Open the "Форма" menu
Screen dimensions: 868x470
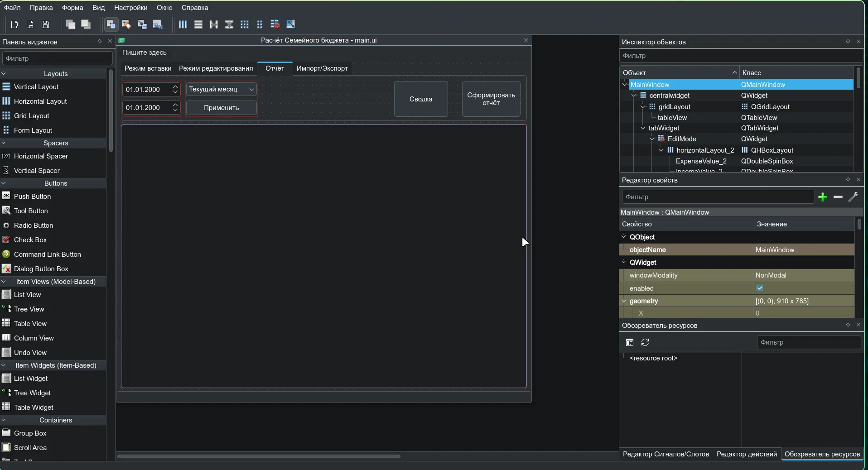pos(72,8)
